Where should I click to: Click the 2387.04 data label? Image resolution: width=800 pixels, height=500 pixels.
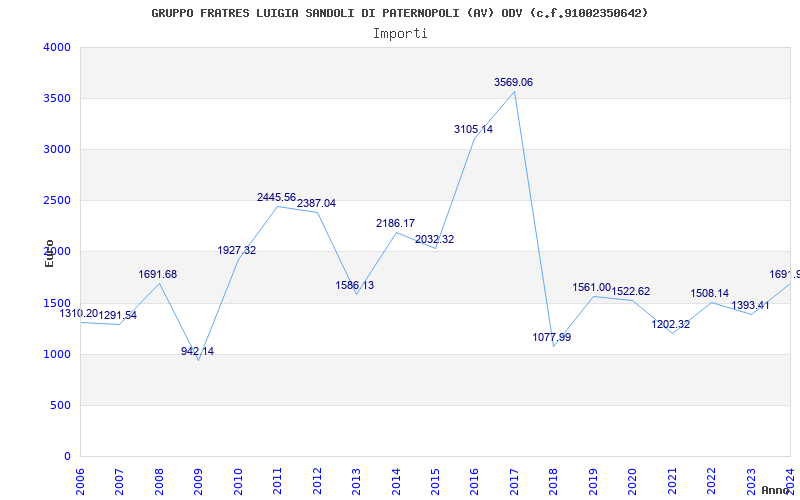316,204
